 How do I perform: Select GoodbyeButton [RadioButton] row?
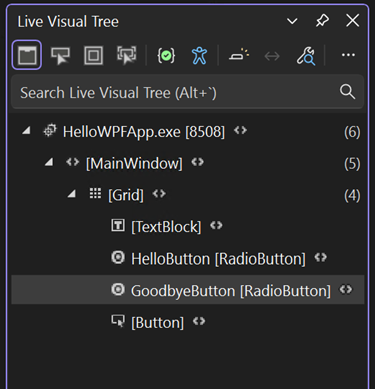pos(187,290)
